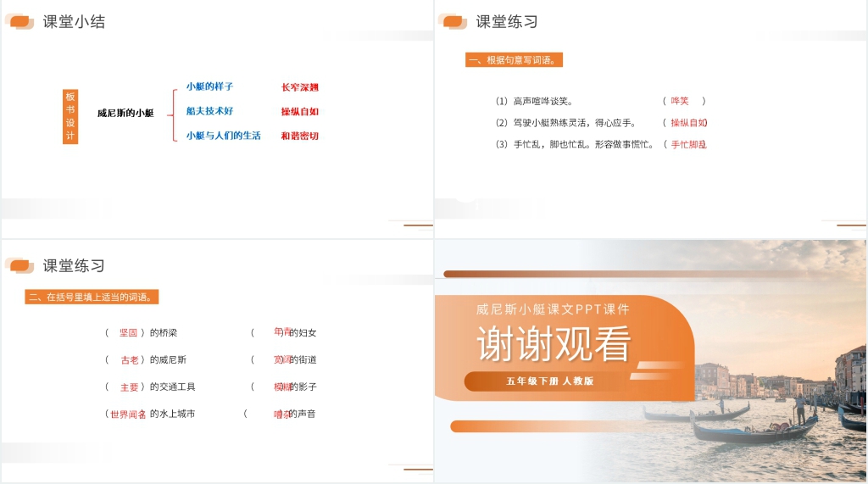Select the red text 和谐密切
This screenshot has width=868, height=484.
tap(299, 136)
